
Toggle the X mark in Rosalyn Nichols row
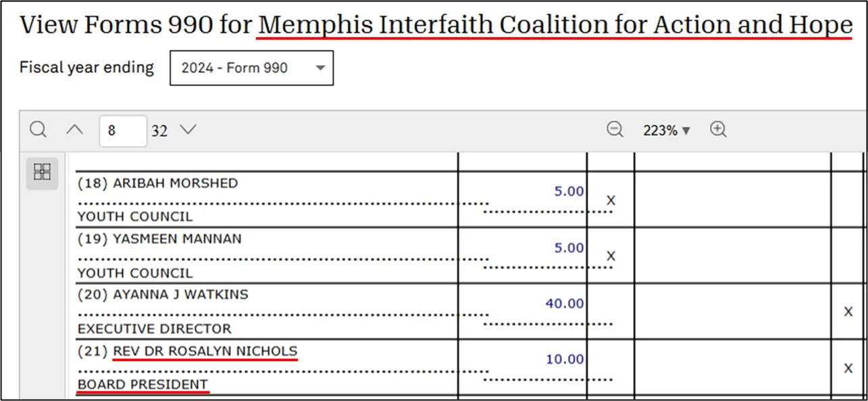coord(848,368)
